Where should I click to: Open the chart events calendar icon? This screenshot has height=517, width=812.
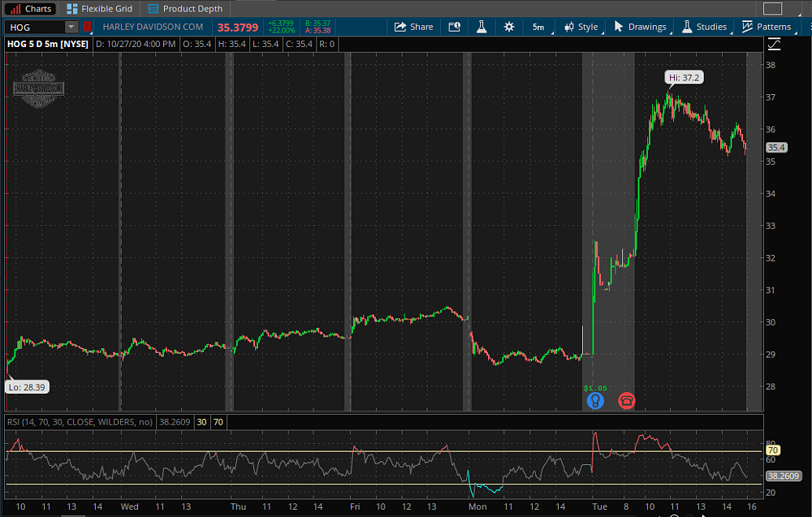tap(454, 27)
